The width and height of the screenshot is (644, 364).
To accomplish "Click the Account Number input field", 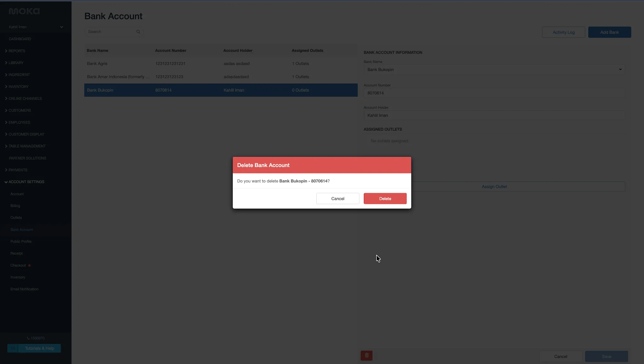I will click(x=494, y=93).
